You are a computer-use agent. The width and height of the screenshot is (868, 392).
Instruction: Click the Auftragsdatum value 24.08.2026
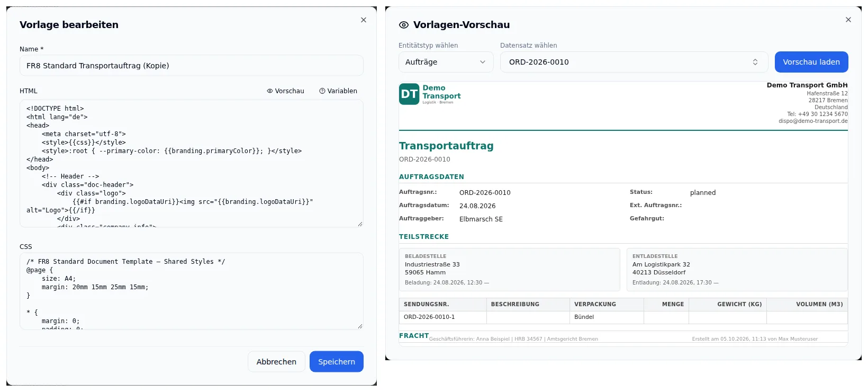(x=477, y=206)
